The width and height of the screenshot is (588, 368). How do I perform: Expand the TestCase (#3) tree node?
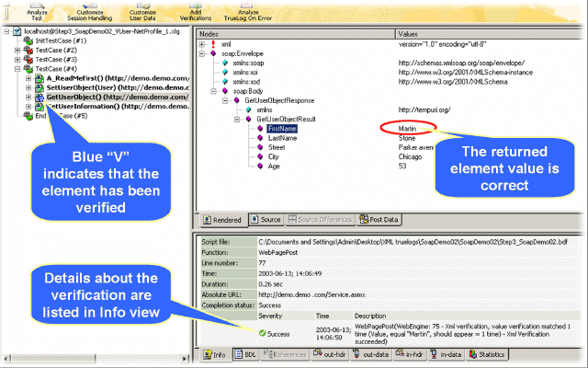(17, 59)
